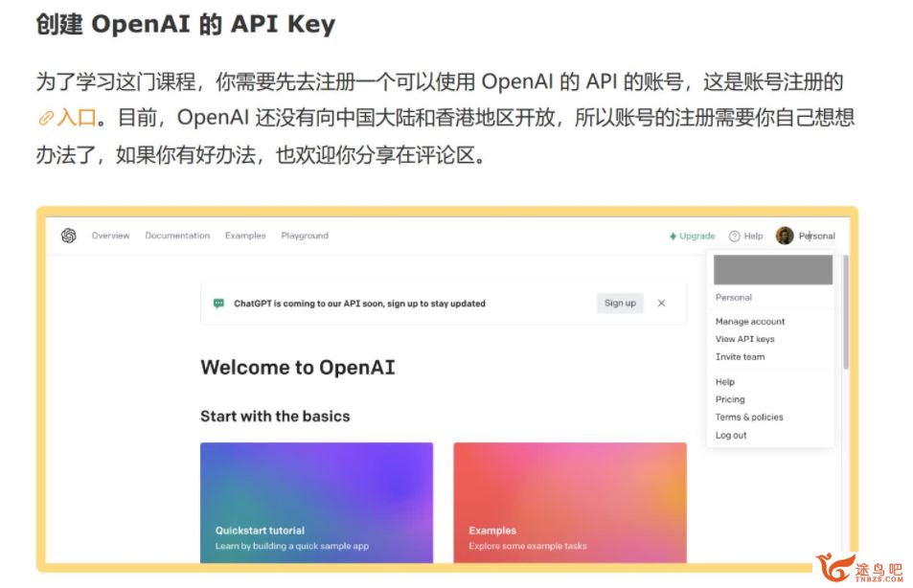Open the Examples nav item
This screenshot has height=588, width=913.
tap(245, 236)
